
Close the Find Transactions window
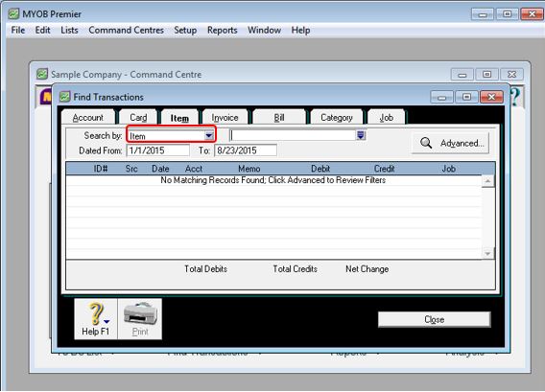click(491, 97)
